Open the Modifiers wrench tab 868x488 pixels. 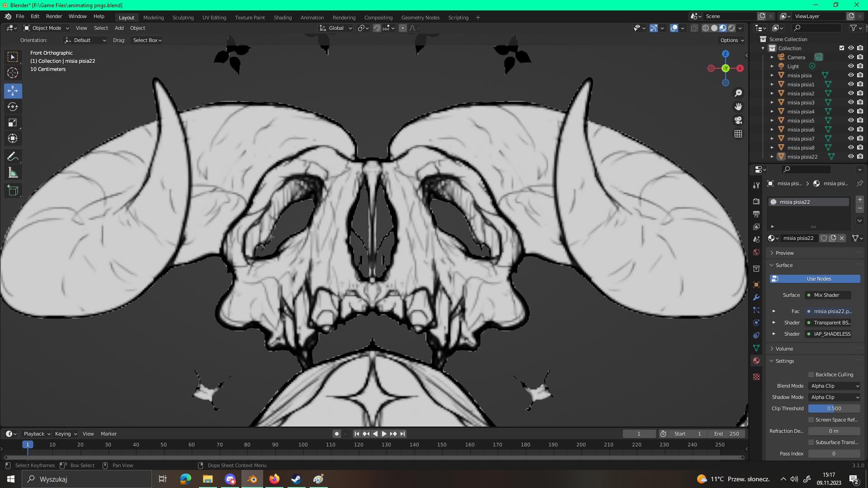(x=756, y=297)
